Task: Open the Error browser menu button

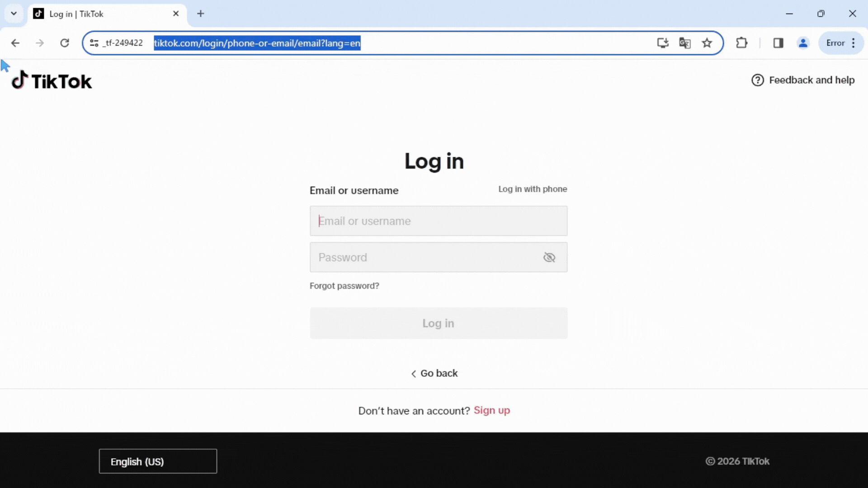Action: click(x=841, y=43)
